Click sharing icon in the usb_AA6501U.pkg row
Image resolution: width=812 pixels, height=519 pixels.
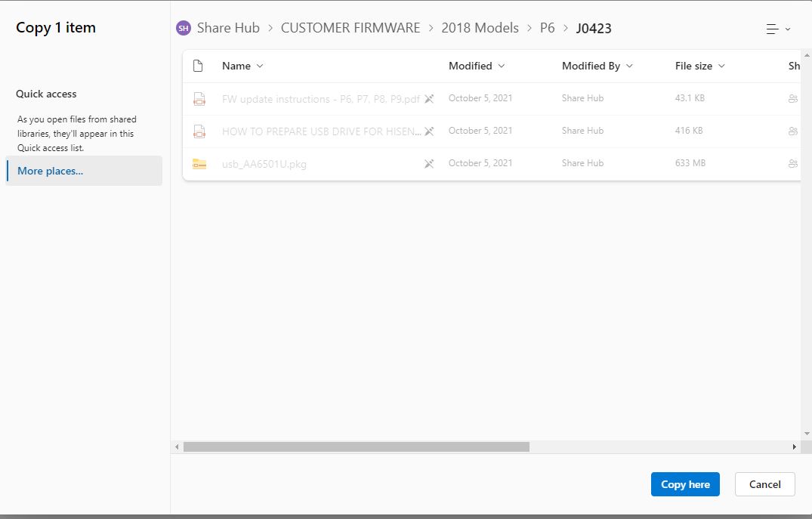[x=792, y=163]
